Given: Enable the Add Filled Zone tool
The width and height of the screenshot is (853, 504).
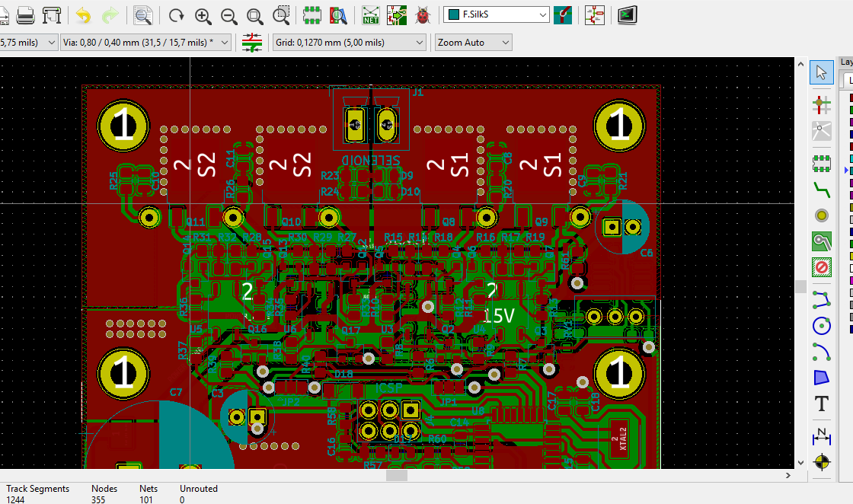Looking at the screenshot, I should (x=821, y=241).
